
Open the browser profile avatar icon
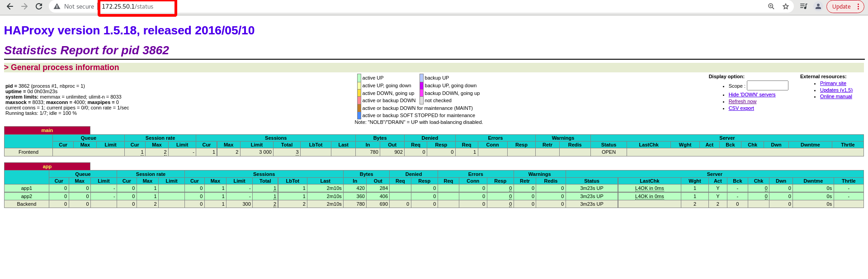click(x=818, y=6)
